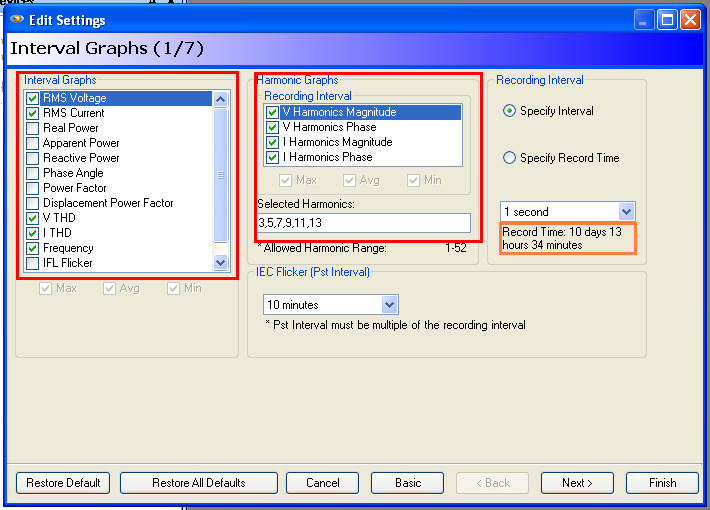Open the 1 second interval dropdown

coord(626,212)
